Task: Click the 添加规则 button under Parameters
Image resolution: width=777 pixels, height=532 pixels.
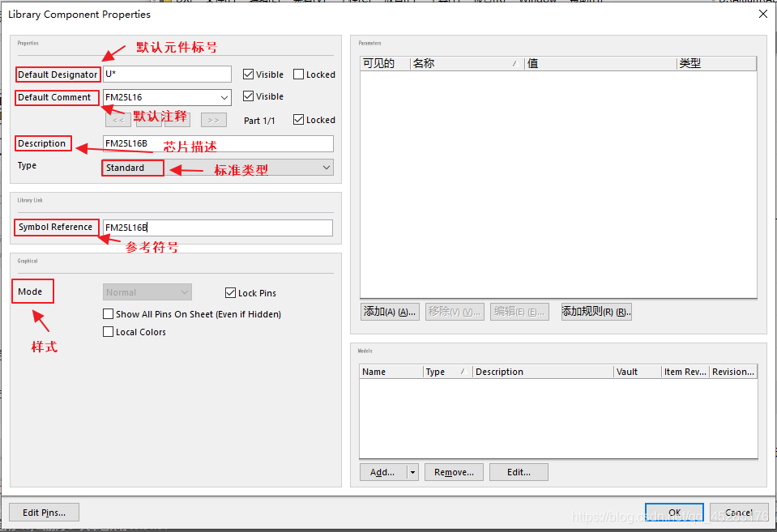Action: click(596, 312)
